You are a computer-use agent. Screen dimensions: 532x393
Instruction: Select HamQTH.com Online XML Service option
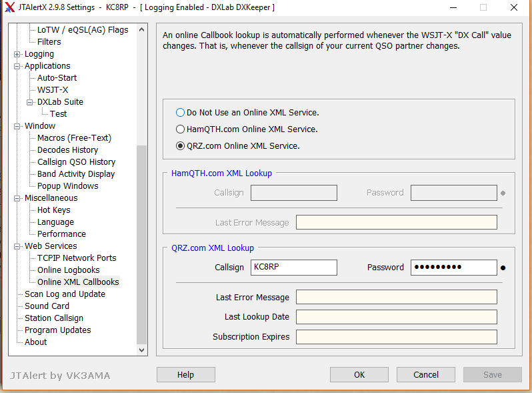click(180, 129)
